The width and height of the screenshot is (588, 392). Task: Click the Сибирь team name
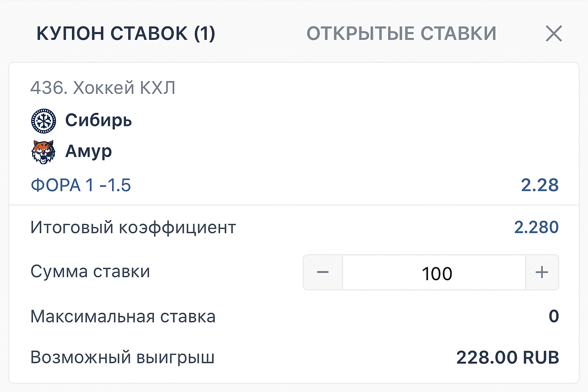click(x=98, y=121)
